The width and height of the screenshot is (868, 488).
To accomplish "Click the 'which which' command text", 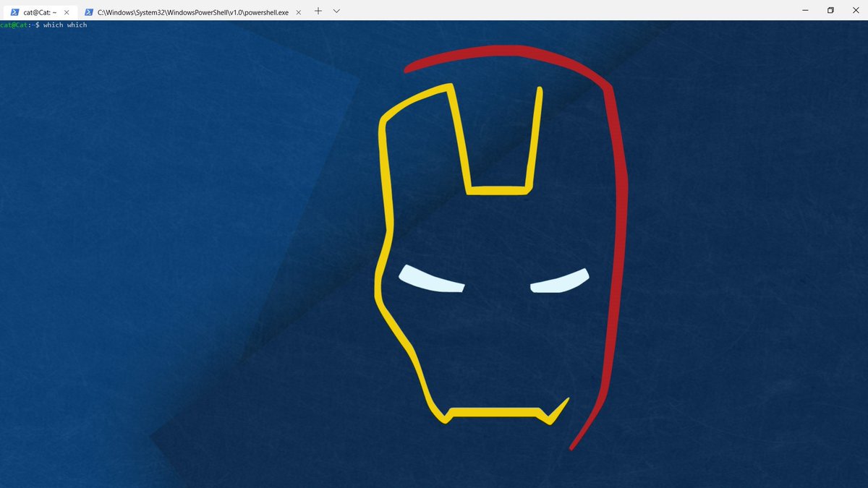I will [65, 25].
